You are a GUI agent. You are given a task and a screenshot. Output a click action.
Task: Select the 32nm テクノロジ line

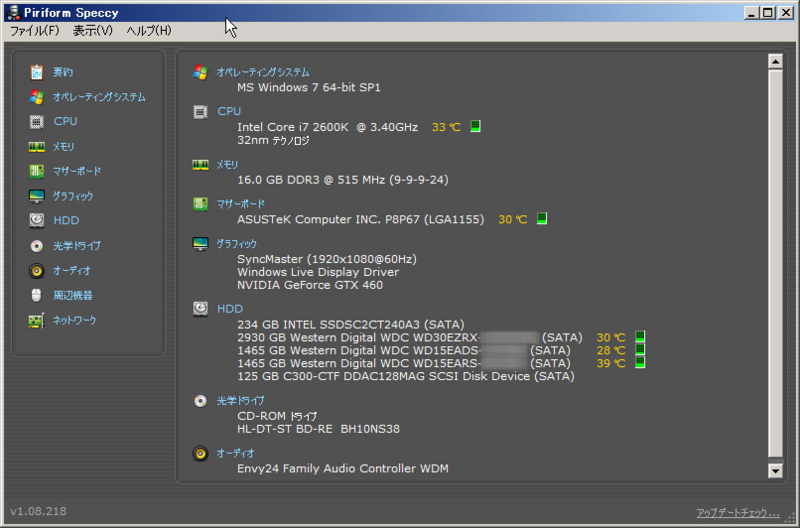pos(273,140)
